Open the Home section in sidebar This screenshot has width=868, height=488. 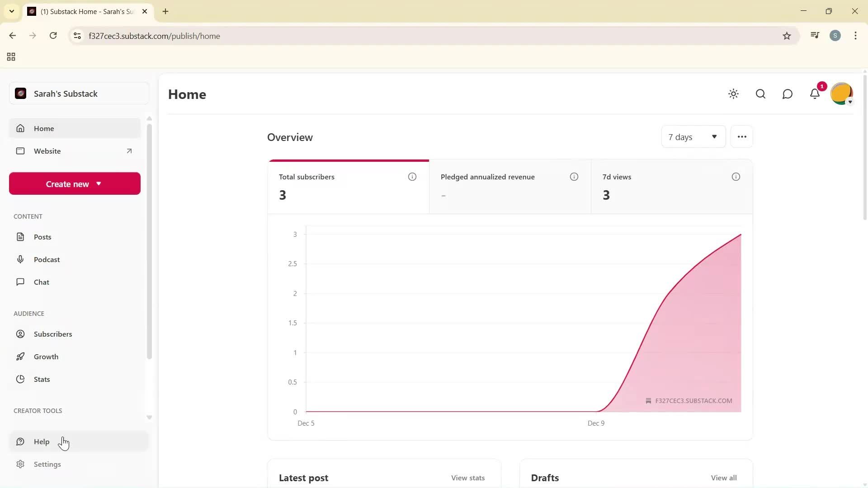click(x=43, y=128)
